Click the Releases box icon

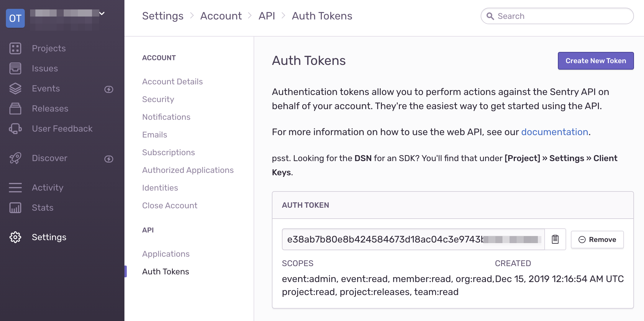[x=15, y=109]
